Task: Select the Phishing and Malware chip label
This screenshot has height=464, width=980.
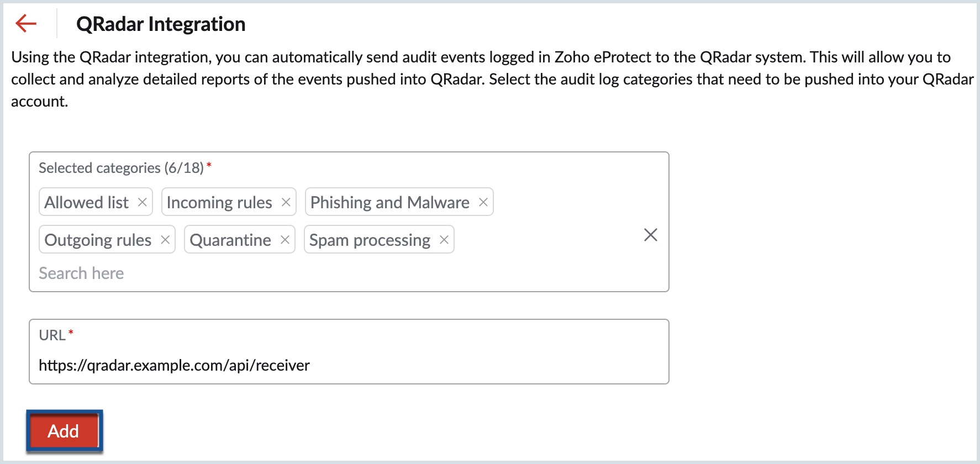Action: coord(389,202)
